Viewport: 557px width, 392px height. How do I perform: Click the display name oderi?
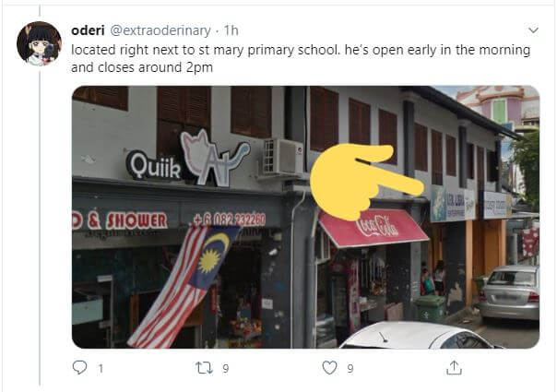88,30
